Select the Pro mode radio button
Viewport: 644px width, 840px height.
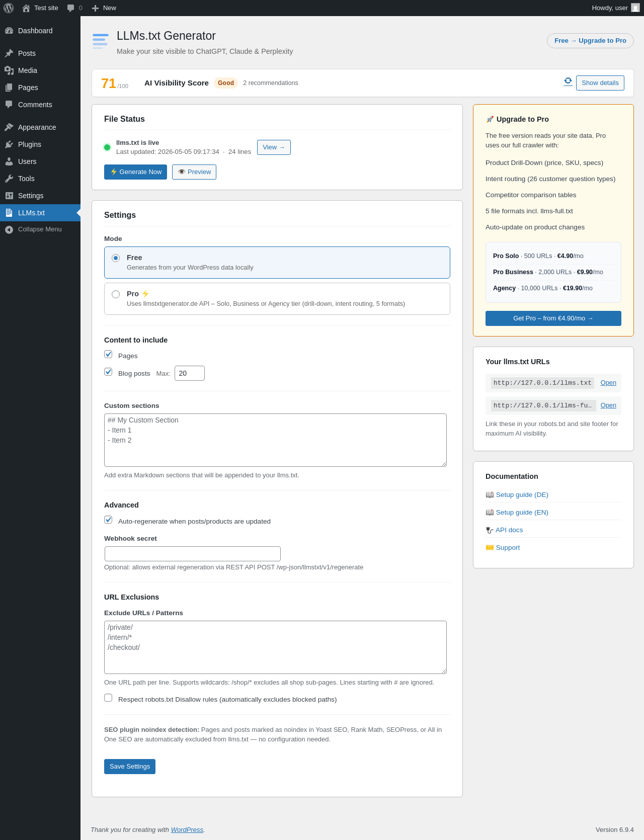pyautogui.click(x=116, y=294)
